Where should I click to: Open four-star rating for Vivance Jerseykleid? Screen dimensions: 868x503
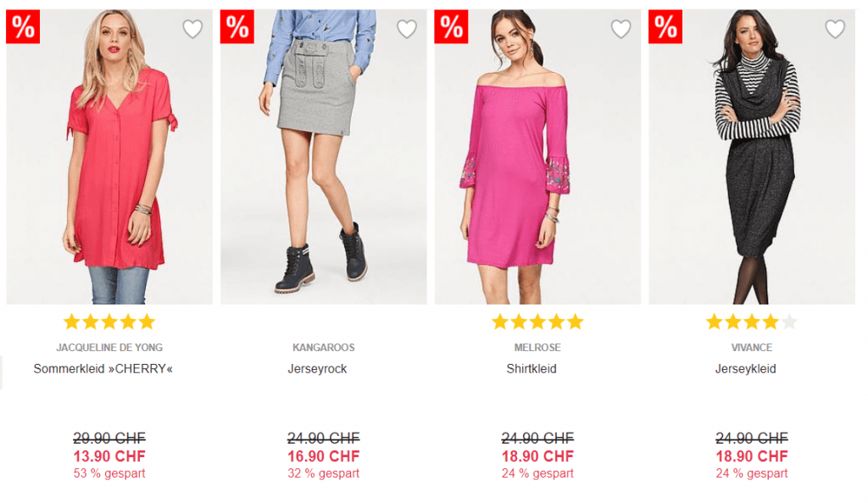[x=752, y=321]
